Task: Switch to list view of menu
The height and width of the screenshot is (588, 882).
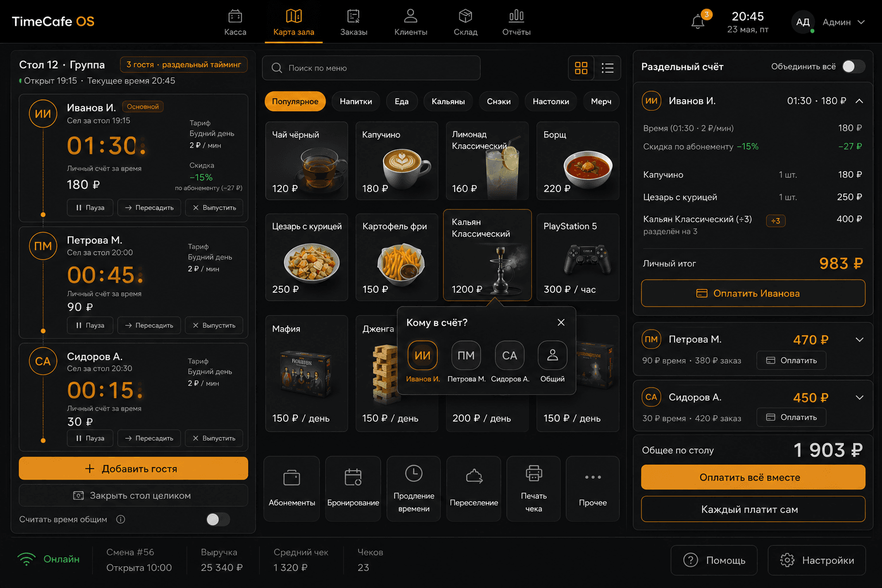Action: pos(608,68)
